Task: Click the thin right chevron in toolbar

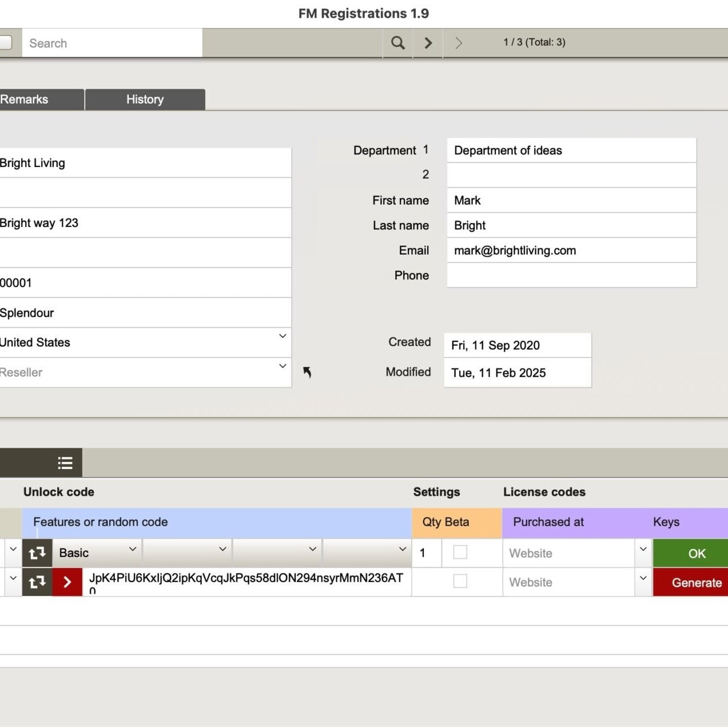Action: tap(458, 43)
